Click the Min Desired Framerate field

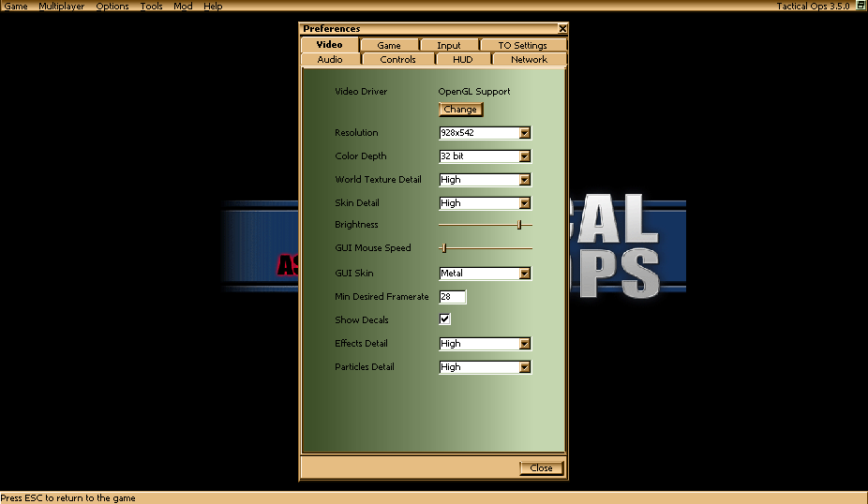453,297
